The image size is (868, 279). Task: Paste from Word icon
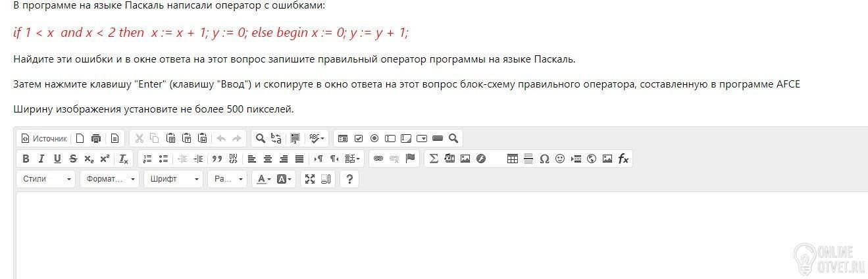click(202, 138)
